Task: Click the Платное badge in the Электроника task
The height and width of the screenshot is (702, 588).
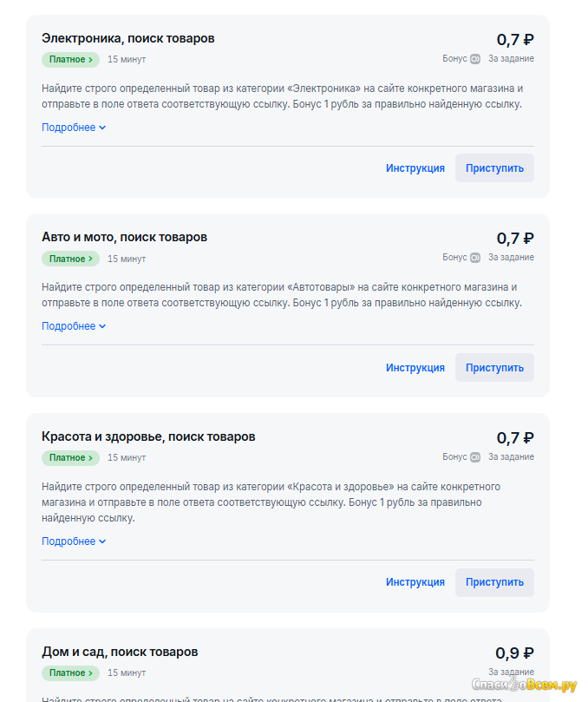Action: pos(71,60)
